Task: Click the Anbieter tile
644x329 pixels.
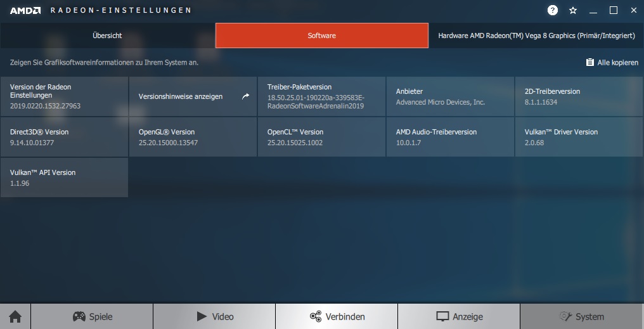Action: [450, 96]
